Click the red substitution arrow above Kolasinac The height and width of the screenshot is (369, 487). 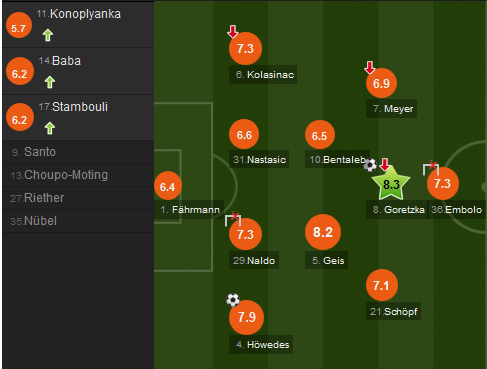click(233, 32)
